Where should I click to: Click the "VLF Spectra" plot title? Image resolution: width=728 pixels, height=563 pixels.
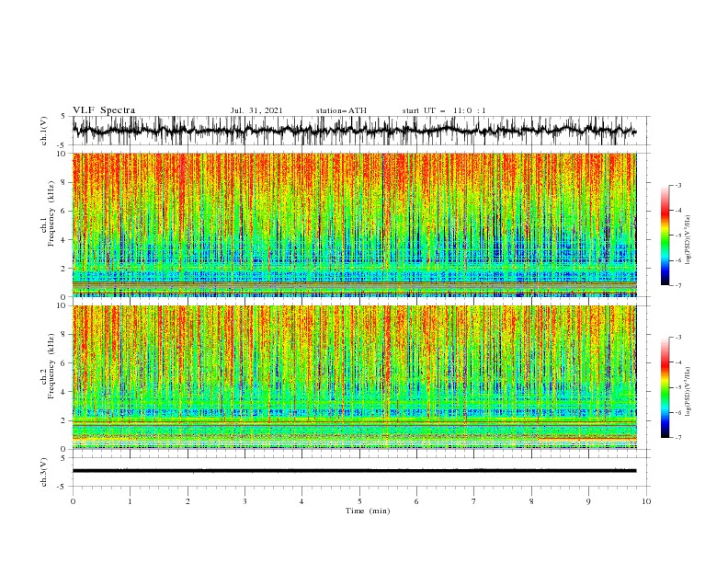click(x=104, y=110)
